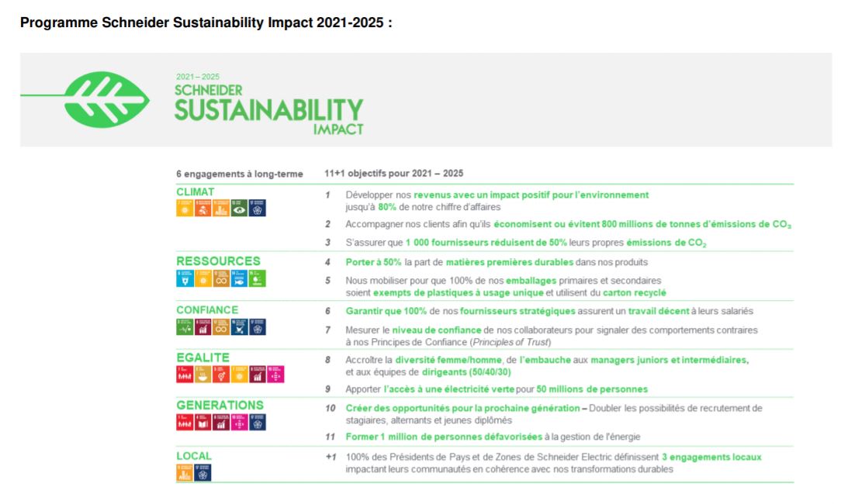The image size is (848, 504).
Task: Click the 'GENERATIONS' heading
Action: pos(220,405)
